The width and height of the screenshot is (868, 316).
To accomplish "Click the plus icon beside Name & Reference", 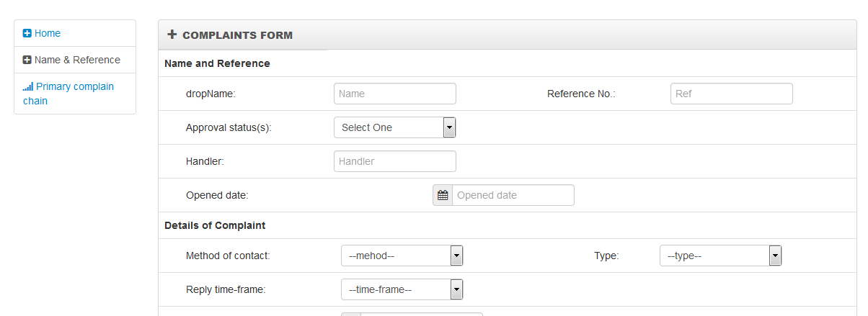I will (x=27, y=60).
